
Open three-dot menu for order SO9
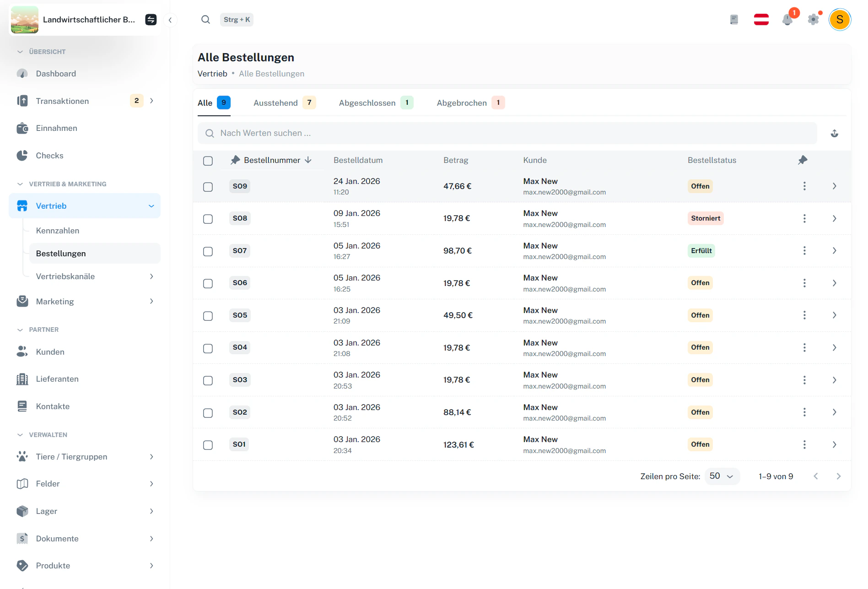[x=804, y=186]
